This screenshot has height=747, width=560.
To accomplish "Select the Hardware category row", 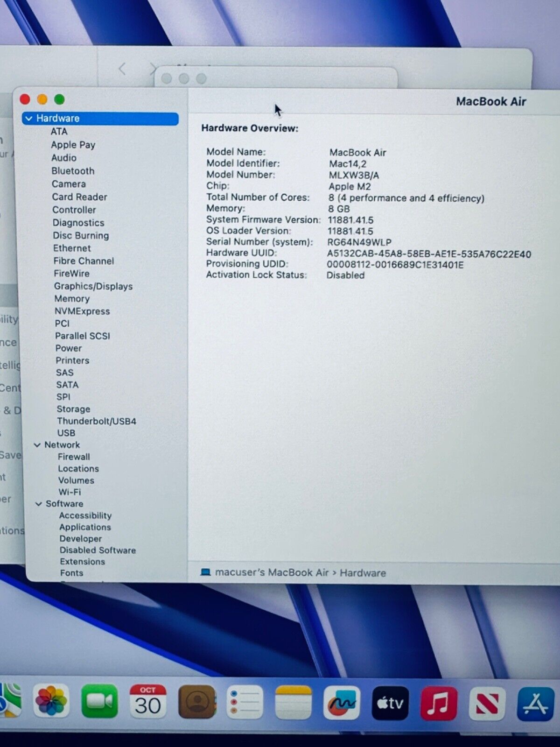I will point(100,119).
